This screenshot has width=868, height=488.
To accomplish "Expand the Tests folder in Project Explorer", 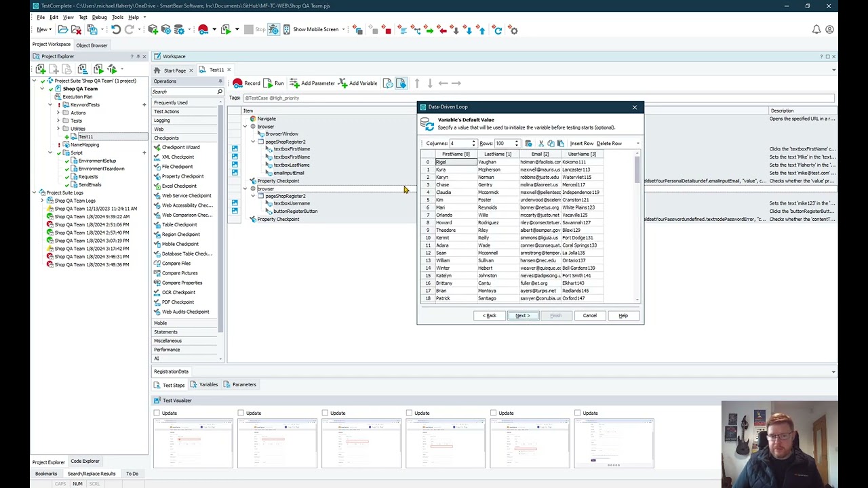I will pyautogui.click(x=58, y=121).
